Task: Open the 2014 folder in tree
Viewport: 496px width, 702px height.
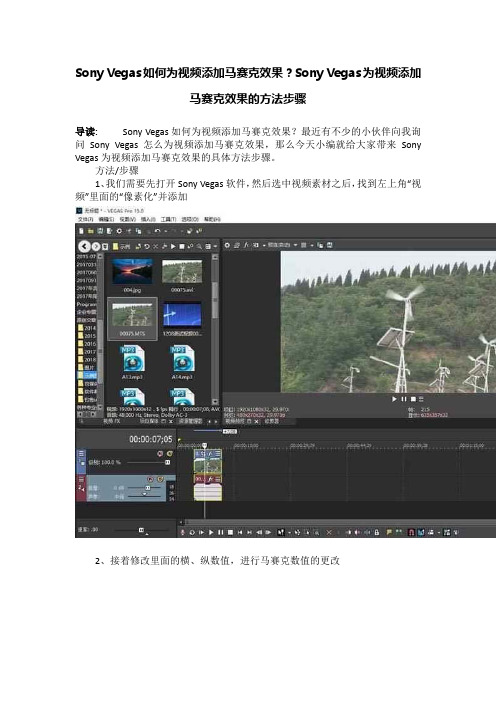Action: (87, 328)
